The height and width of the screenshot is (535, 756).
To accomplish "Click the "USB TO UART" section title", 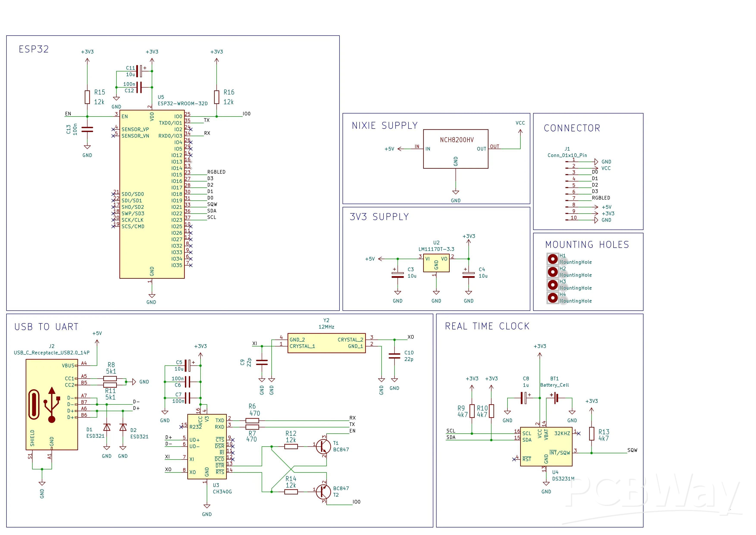I will pos(46,327).
